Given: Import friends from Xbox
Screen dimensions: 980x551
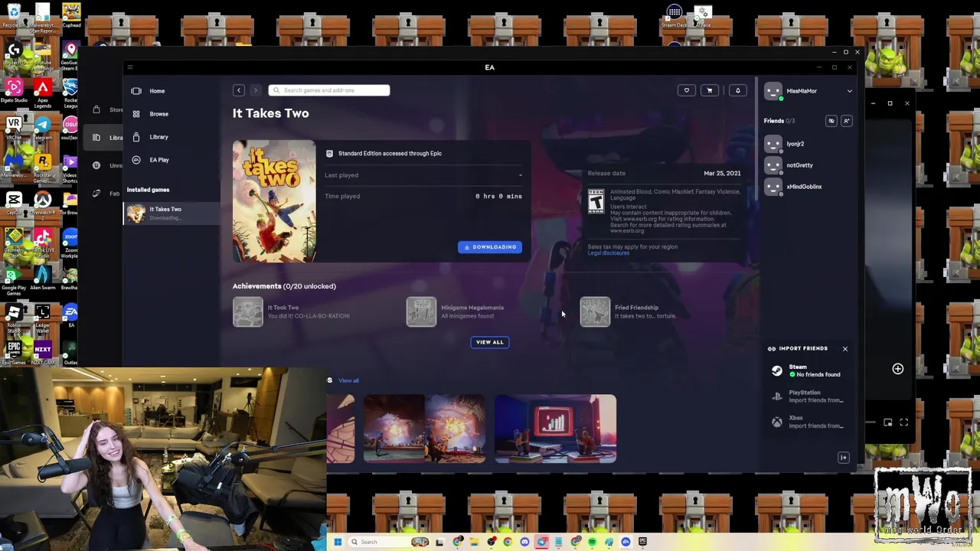Looking at the screenshot, I should point(808,422).
